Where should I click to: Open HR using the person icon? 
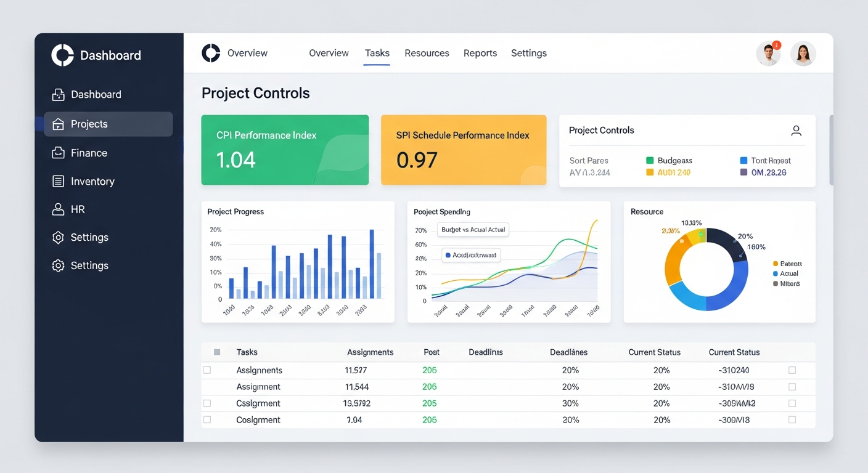[x=58, y=209]
